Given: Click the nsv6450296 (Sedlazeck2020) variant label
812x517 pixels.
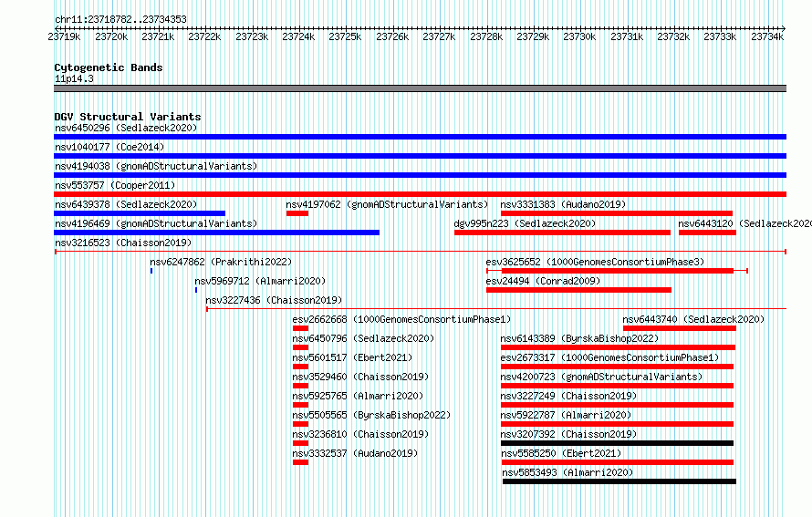Looking at the screenshot, I should [x=126, y=128].
